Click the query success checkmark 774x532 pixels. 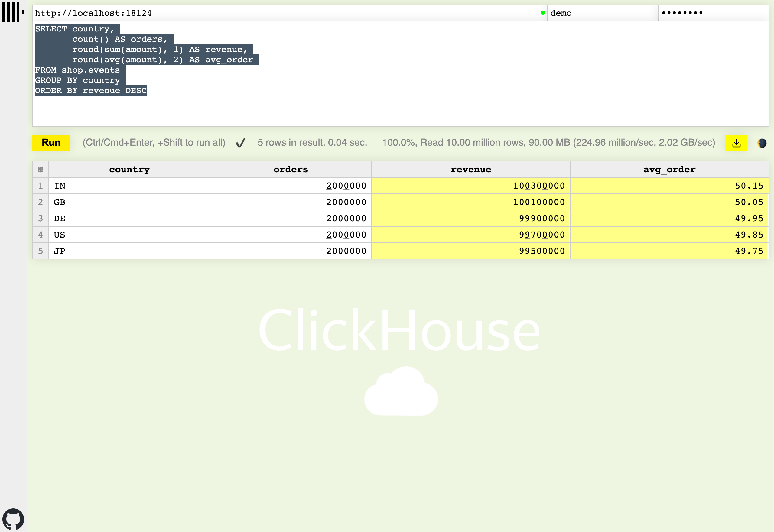(240, 143)
